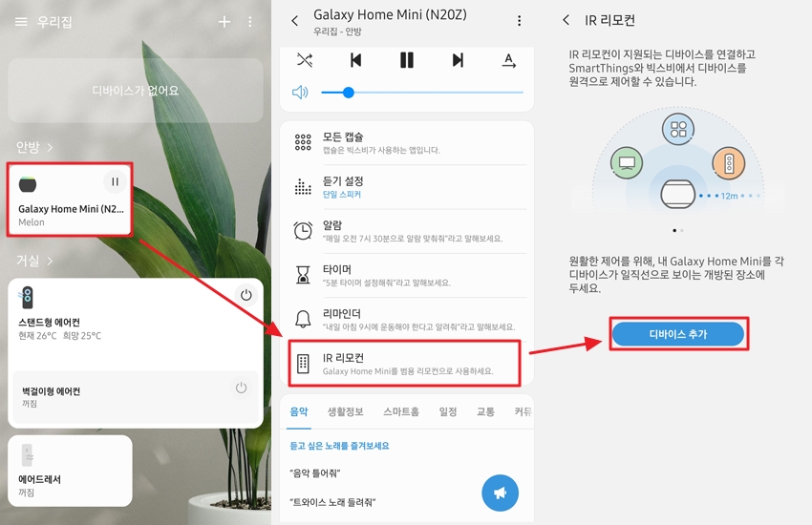Image resolution: width=812 pixels, height=525 pixels.
Task: Switch to the 일정 tab
Action: [x=448, y=411]
